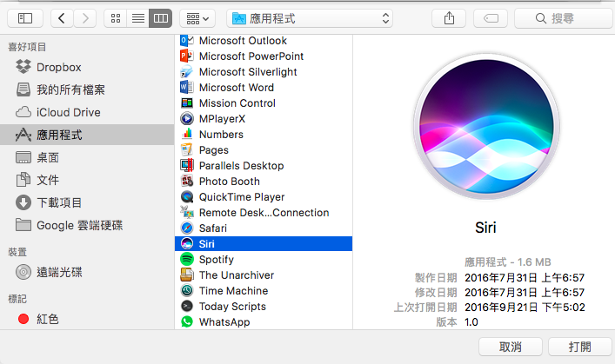
Task: Select Microsoft Word app
Action: (x=264, y=88)
